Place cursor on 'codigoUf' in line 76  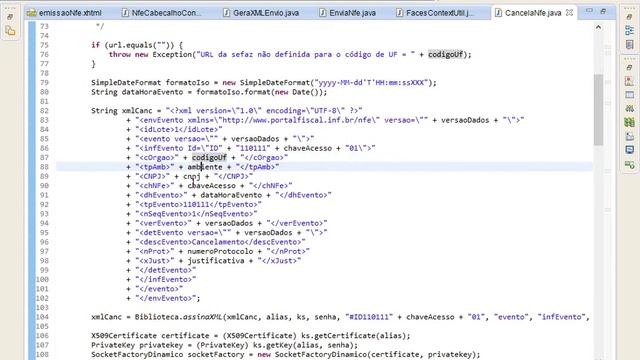coord(445,54)
